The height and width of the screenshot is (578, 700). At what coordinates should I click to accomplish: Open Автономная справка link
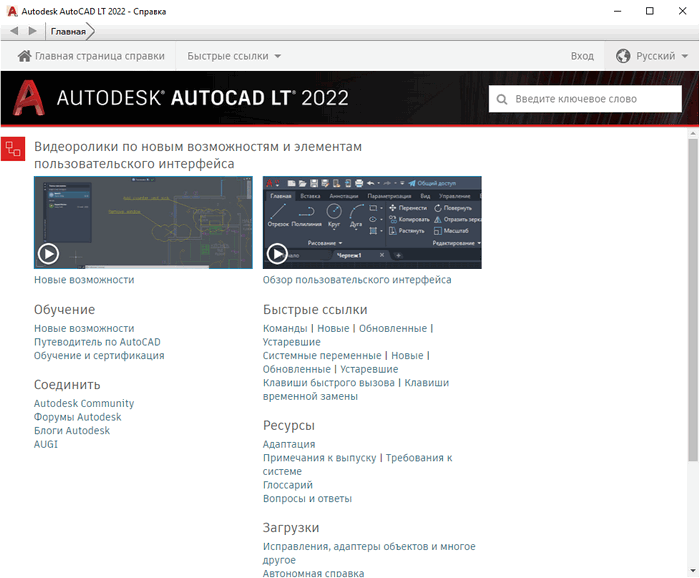pos(313,573)
